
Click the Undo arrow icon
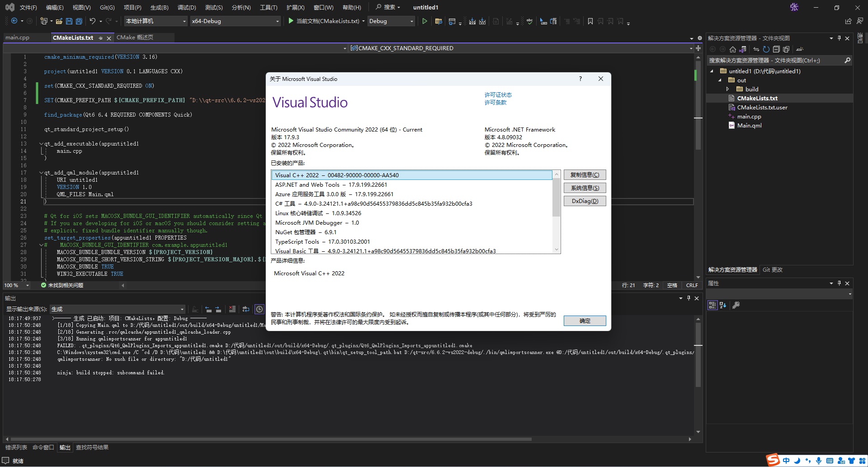92,21
